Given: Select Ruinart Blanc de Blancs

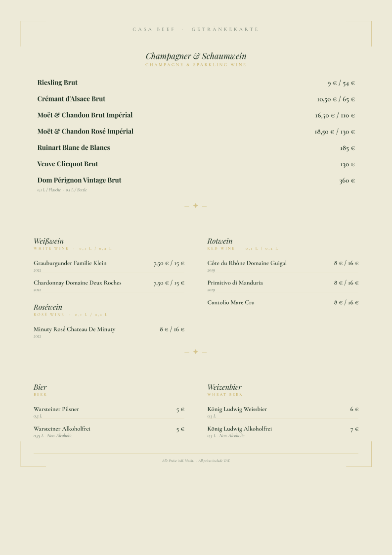Looking at the screenshot, I should point(196,148).
